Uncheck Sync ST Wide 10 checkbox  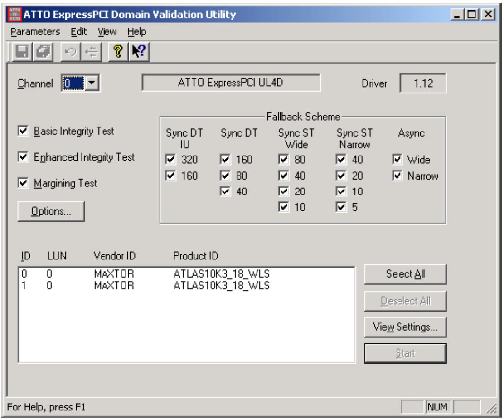pyautogui.click(x=283, y=207)
